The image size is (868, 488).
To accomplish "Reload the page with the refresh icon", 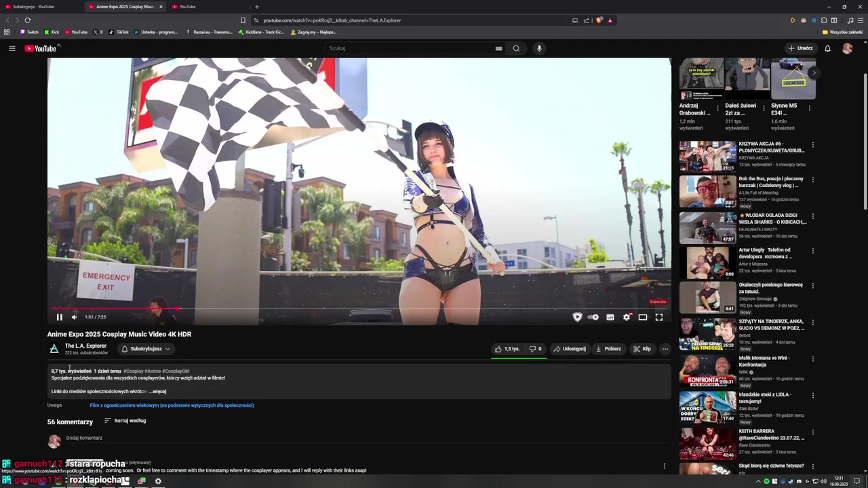I will click(28, 20).
